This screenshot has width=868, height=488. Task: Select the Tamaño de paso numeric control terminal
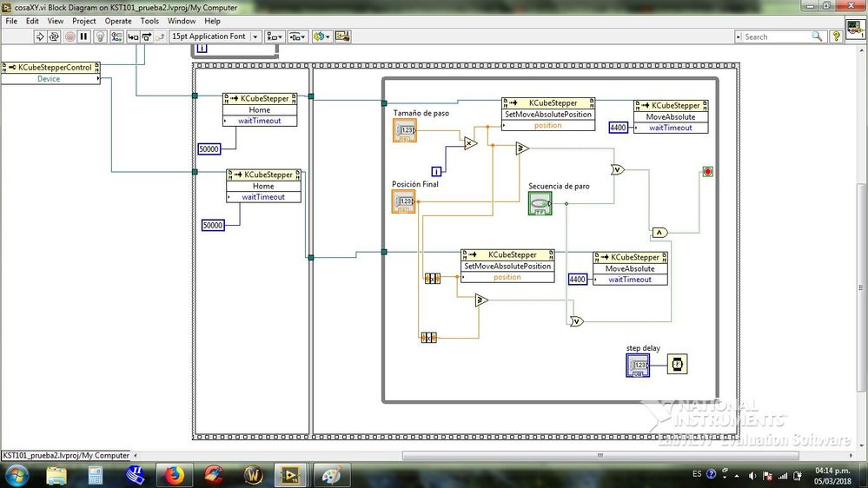pyautogui.click(x=405, y=130)
